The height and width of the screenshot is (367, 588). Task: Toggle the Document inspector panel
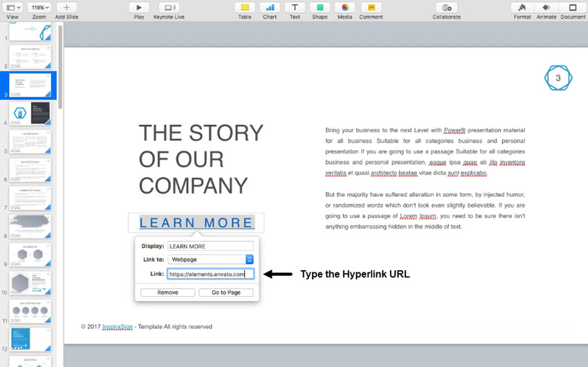[573, 7]
